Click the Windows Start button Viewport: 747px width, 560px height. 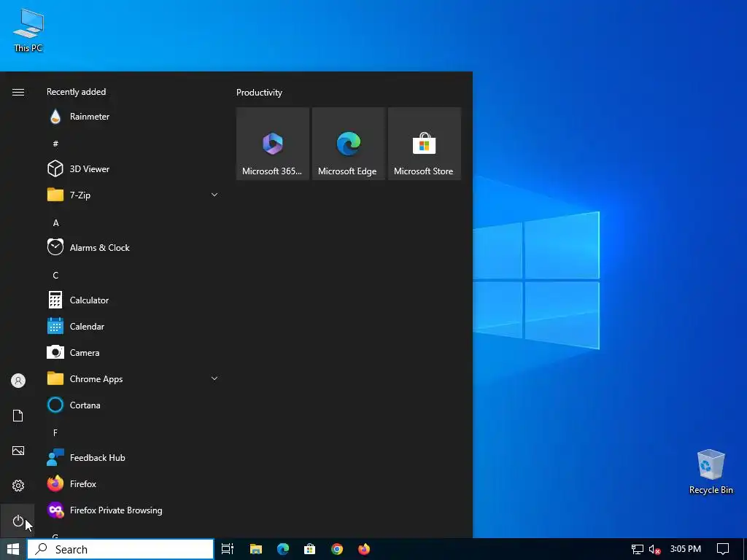(13, 550)
